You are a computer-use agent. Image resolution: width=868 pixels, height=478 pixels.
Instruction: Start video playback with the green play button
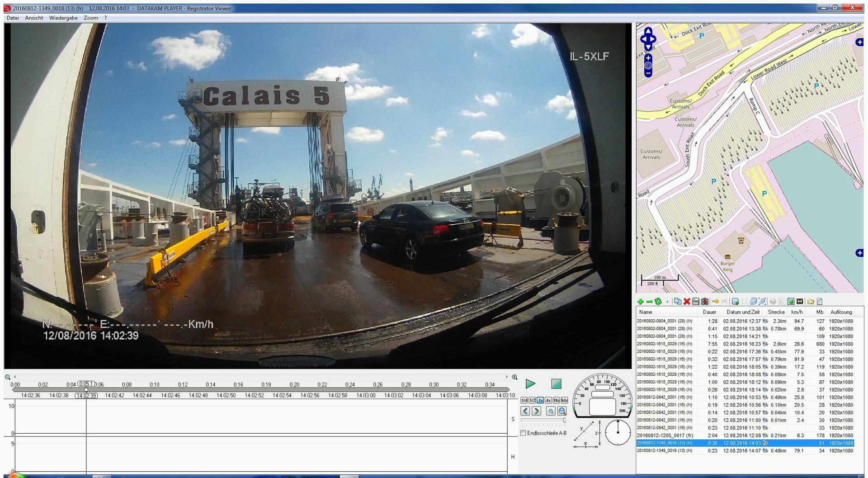coord(530,384)
